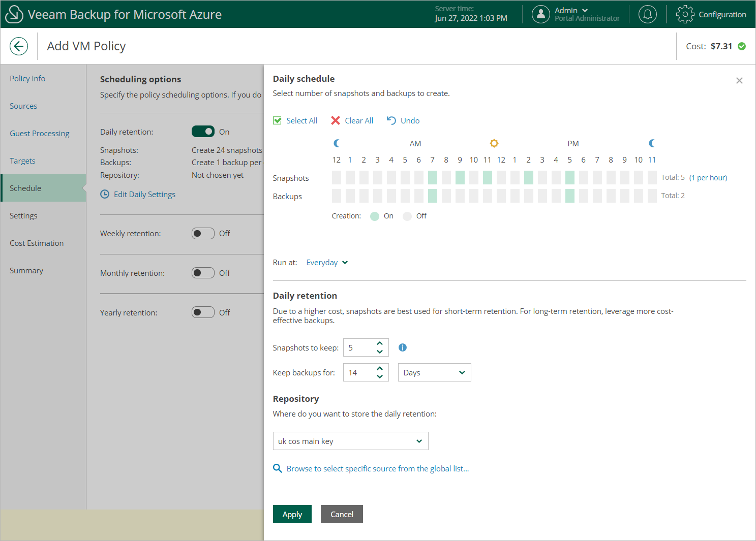Focus the Keep backups for field
The image size is (756, 541).
tap(366, 372)
